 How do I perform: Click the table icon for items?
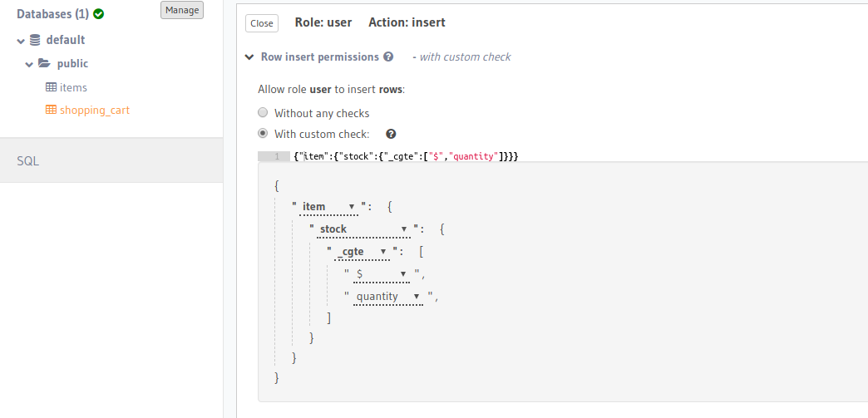51,87
